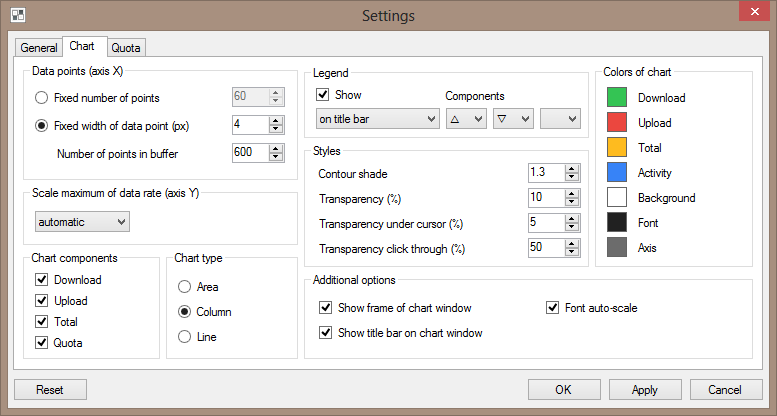Click the app icon in the title bar
The width and height of the screenshot is (777, 416).
pyautogui.click(x=17, y=15)
